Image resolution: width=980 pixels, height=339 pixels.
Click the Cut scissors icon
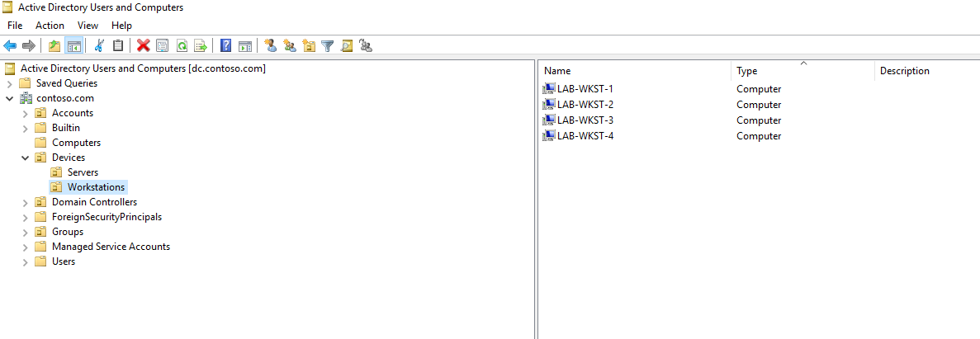pos(99,45)
